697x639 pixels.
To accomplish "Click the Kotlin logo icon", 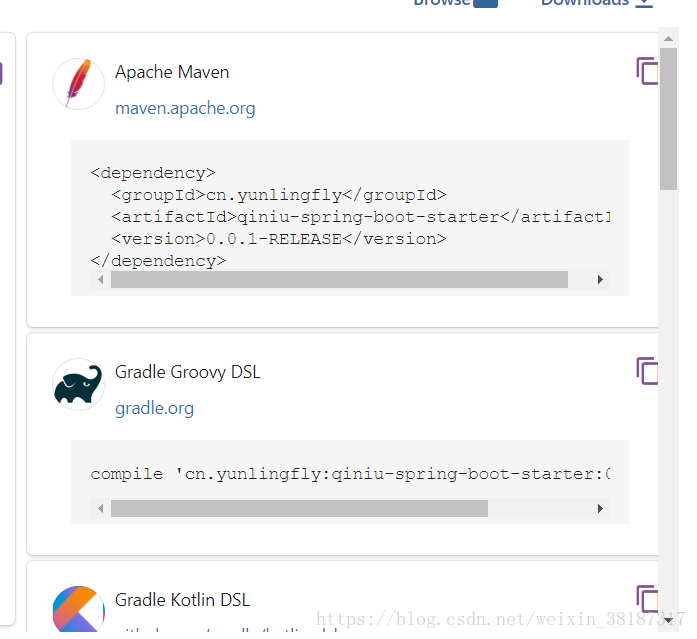I will point(78,610).
